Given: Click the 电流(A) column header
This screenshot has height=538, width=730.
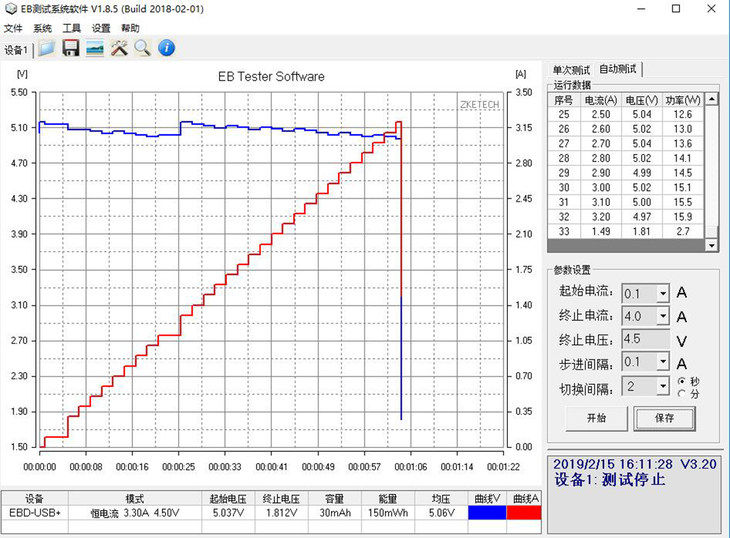Looking at the screenshot, I should (x=601, y=100).
